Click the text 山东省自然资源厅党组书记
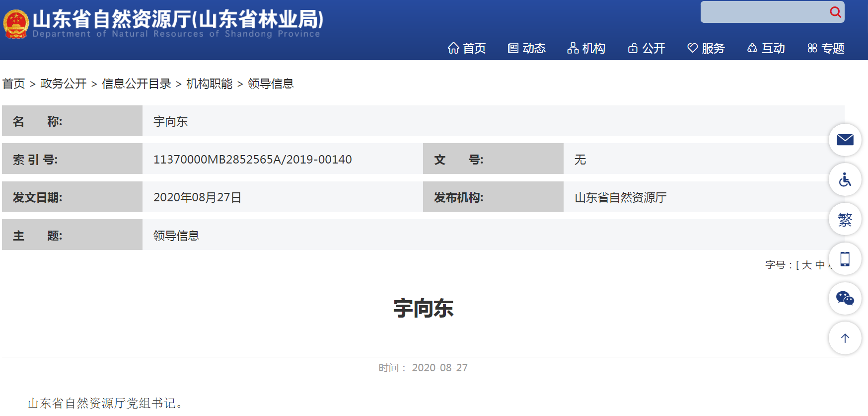 (x=102, y=403)
